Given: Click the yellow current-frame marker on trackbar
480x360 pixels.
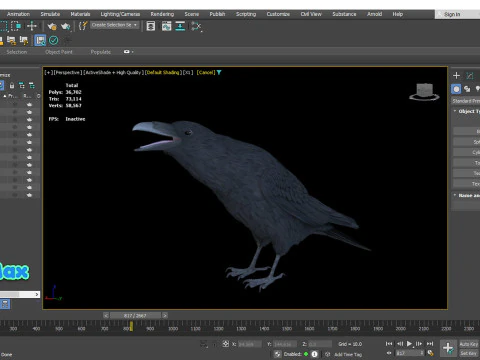Looking at the screenshot, I should pos(131,326).
